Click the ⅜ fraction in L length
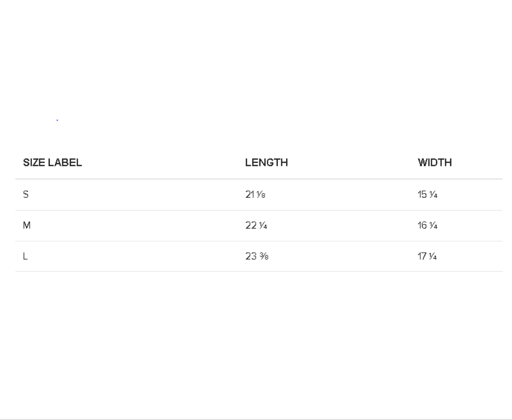Viewport: 512px width, 420px height. point(264,256)
